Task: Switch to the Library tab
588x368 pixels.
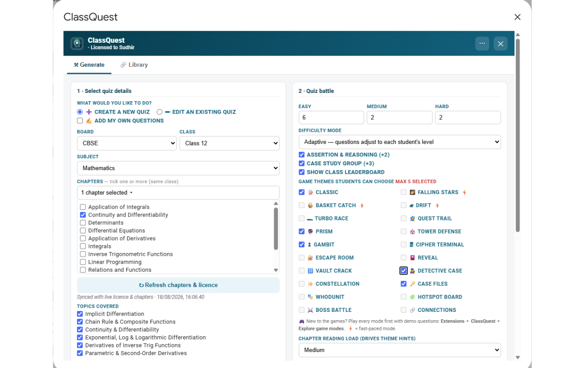Action: 134,65
